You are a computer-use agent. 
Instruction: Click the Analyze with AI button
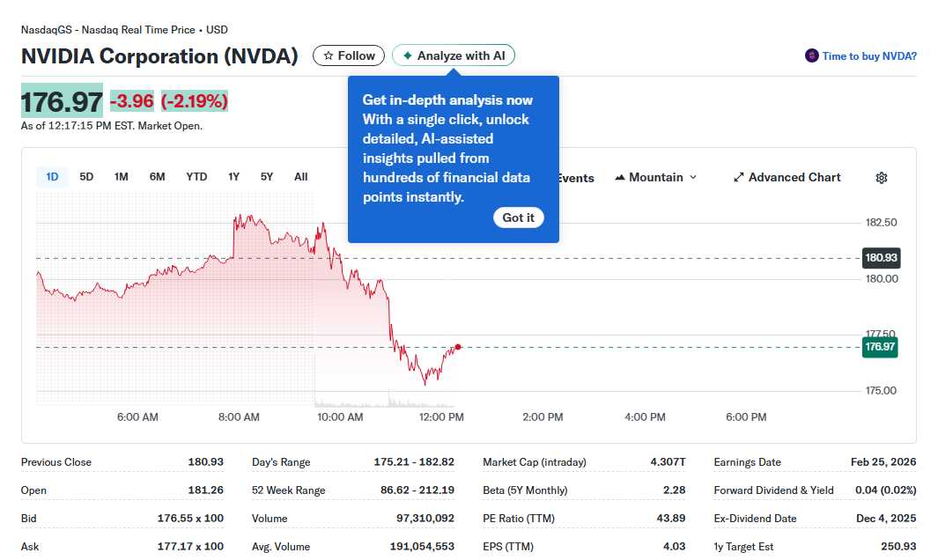[453, 55]
